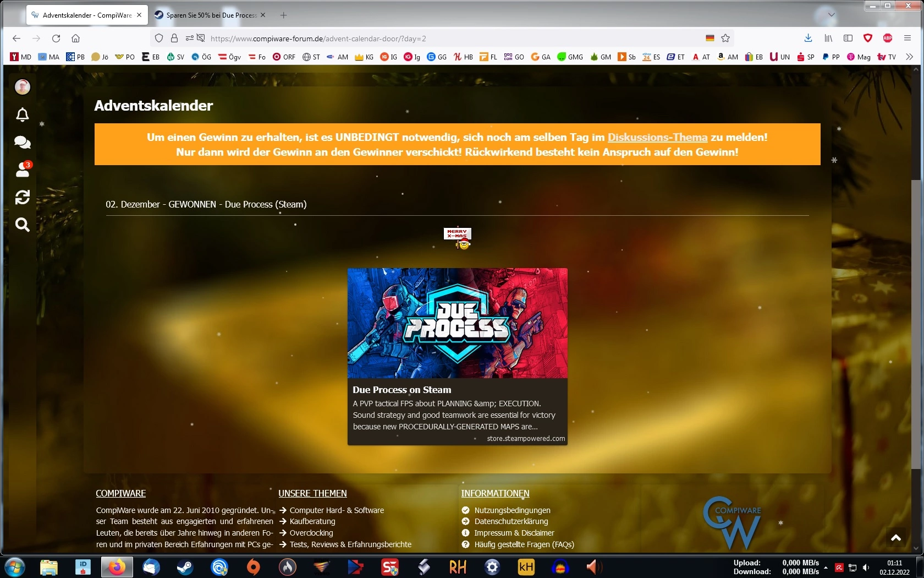Reload the page in the browser
Image resolution: width=924 pixels, height=578 pixels.
pos(56,38)
